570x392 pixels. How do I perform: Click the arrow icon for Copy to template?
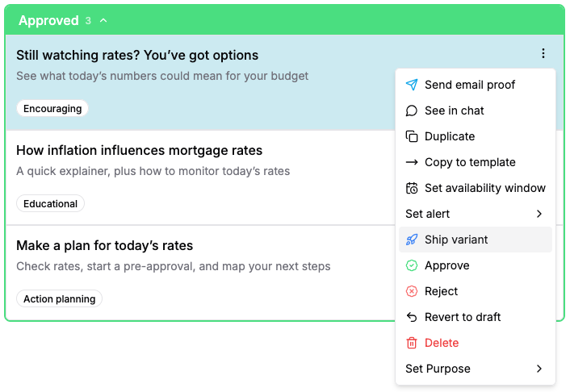[412, 162]
